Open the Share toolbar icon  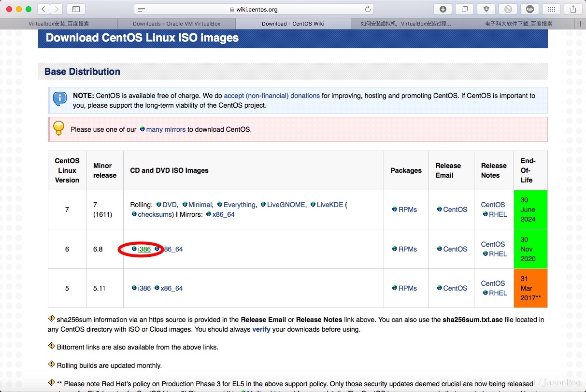coord(573,9)
